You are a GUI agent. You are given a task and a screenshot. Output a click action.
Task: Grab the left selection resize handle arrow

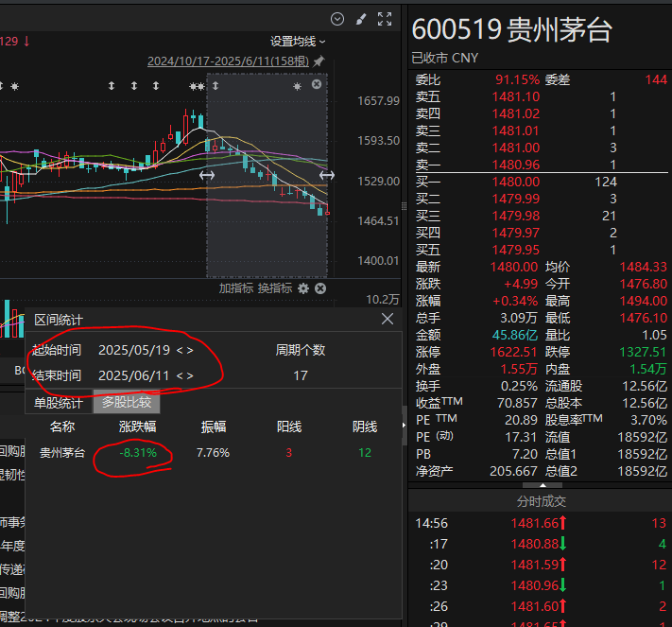[207, 175]
